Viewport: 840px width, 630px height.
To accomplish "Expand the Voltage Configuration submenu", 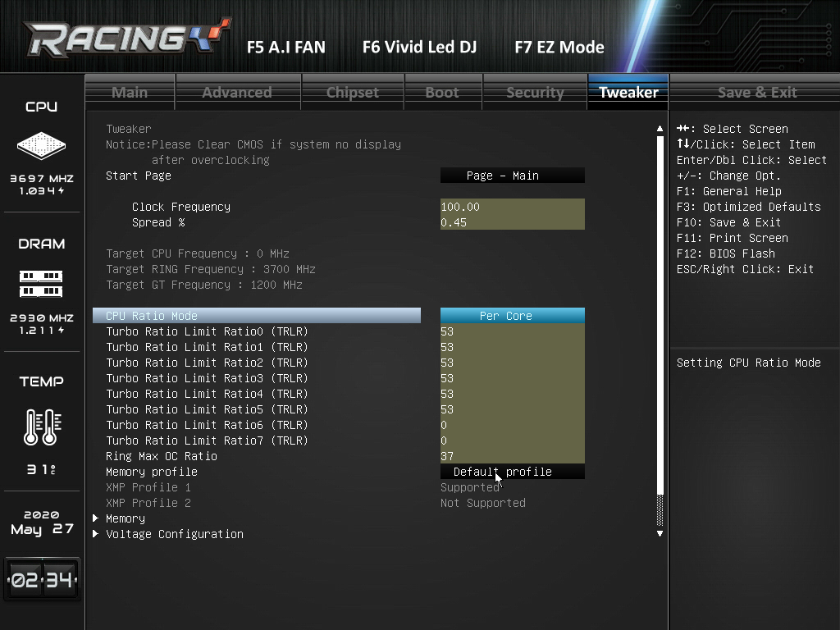I will click(95, 533).
